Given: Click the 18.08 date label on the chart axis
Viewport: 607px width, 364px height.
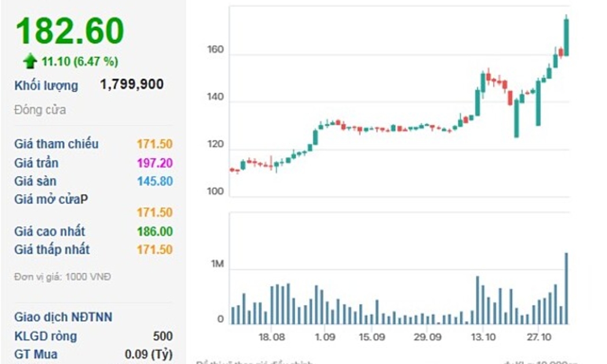Looking at the screenshot, I should (x=272, y=337).
